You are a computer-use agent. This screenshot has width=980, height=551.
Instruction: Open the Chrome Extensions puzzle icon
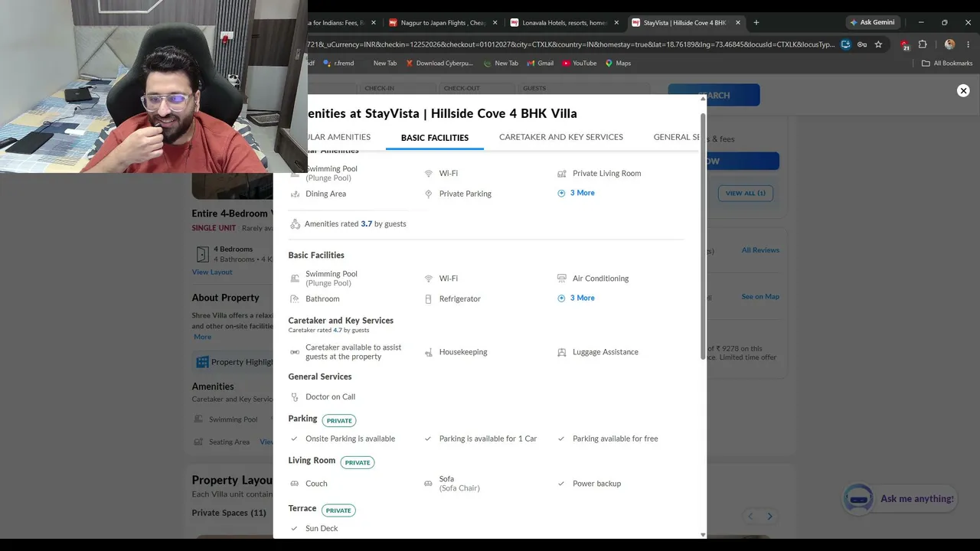coord(923,44)
